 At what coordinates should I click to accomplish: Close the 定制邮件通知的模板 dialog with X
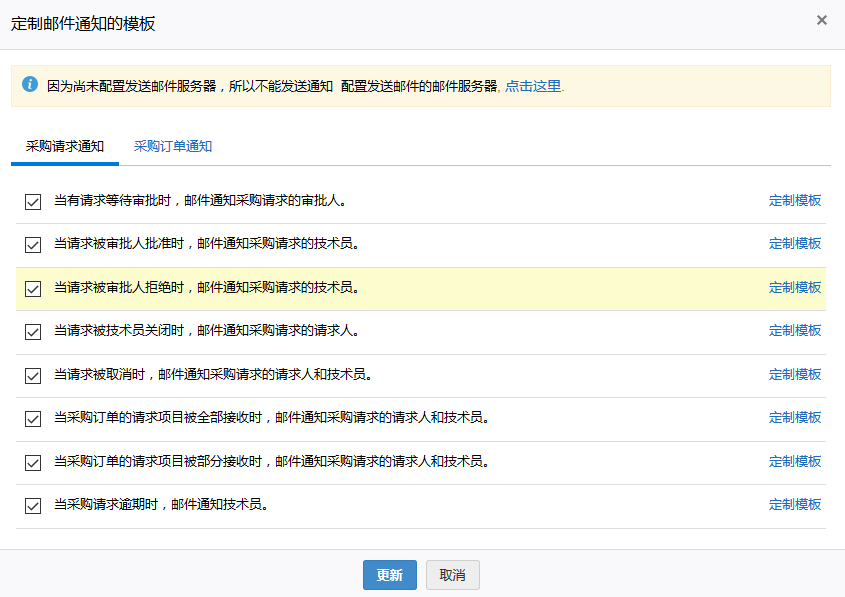tap(821, 20)
